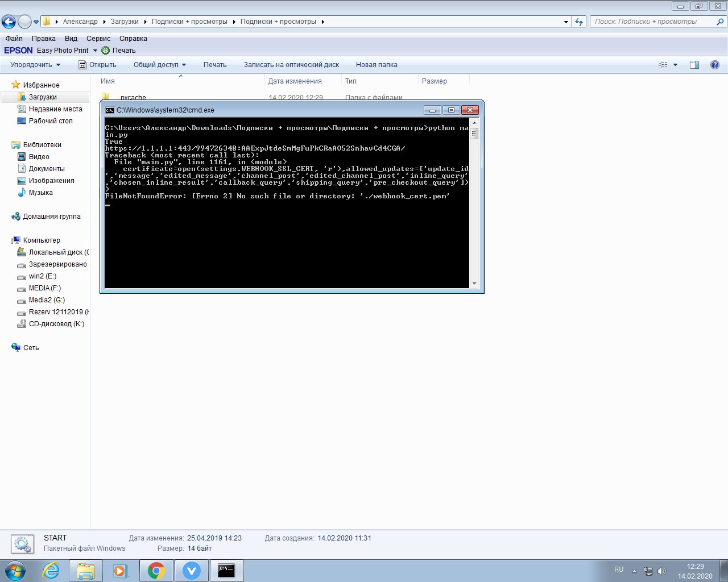
Task: Open recent locations dropdown near navigation arrows
Action: pos(36,22)
